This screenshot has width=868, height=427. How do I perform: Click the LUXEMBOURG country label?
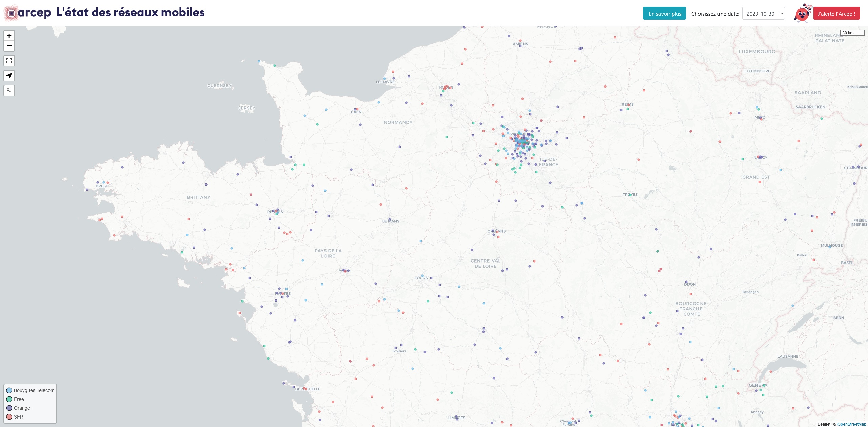757,52
